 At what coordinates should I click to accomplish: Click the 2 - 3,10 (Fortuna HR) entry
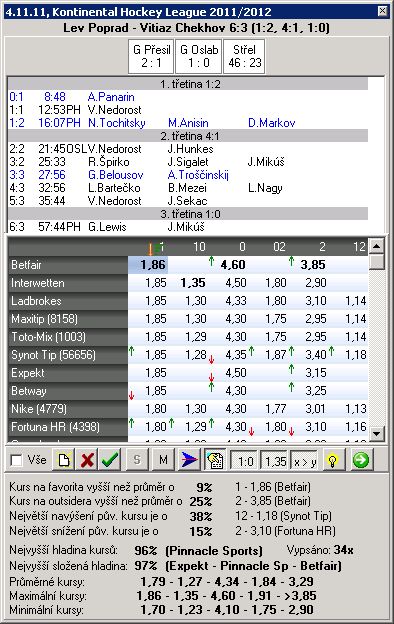pyautogui.click(x=285, y=531)
